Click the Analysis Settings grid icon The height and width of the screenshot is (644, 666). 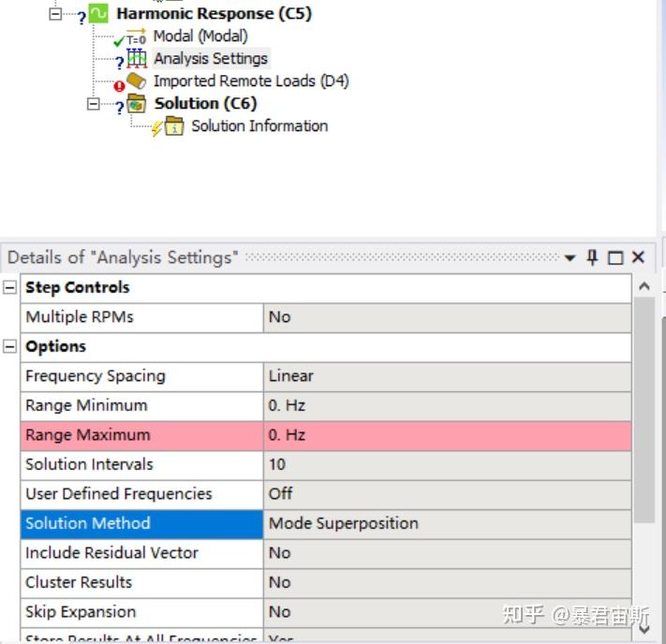pos(137,59)
